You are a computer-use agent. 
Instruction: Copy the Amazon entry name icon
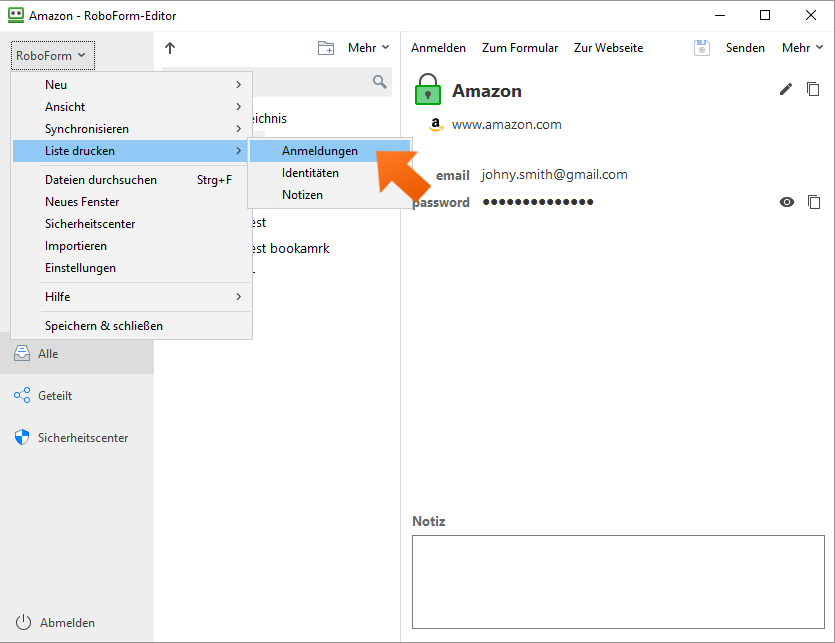pos(813,89)
